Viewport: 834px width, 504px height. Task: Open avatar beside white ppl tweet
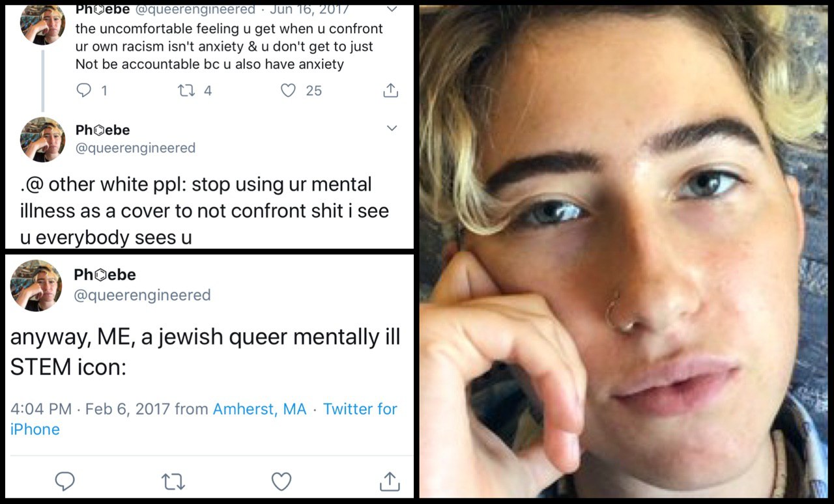point(43,140)
